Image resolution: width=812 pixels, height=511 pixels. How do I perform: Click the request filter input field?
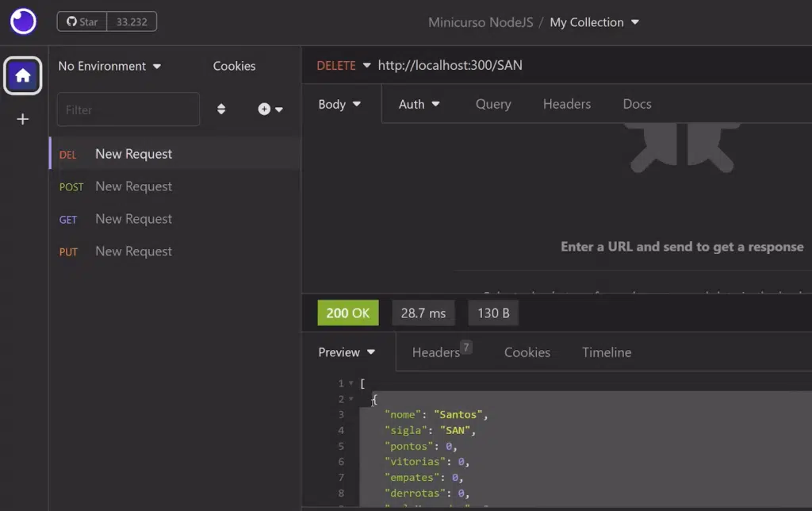(128, 109)
